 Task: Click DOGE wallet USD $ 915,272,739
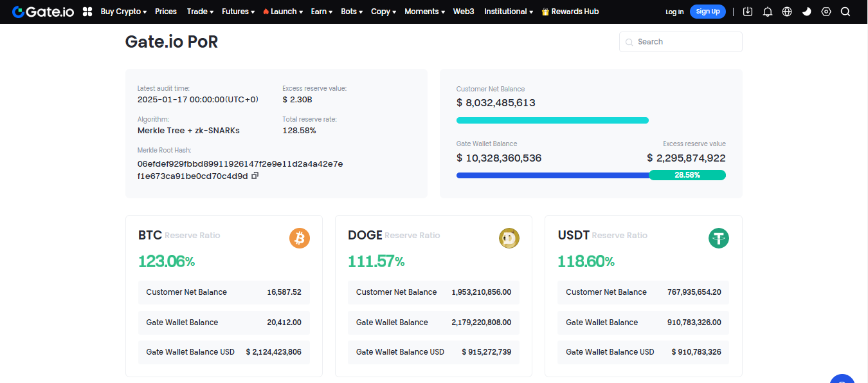[487, 352]
